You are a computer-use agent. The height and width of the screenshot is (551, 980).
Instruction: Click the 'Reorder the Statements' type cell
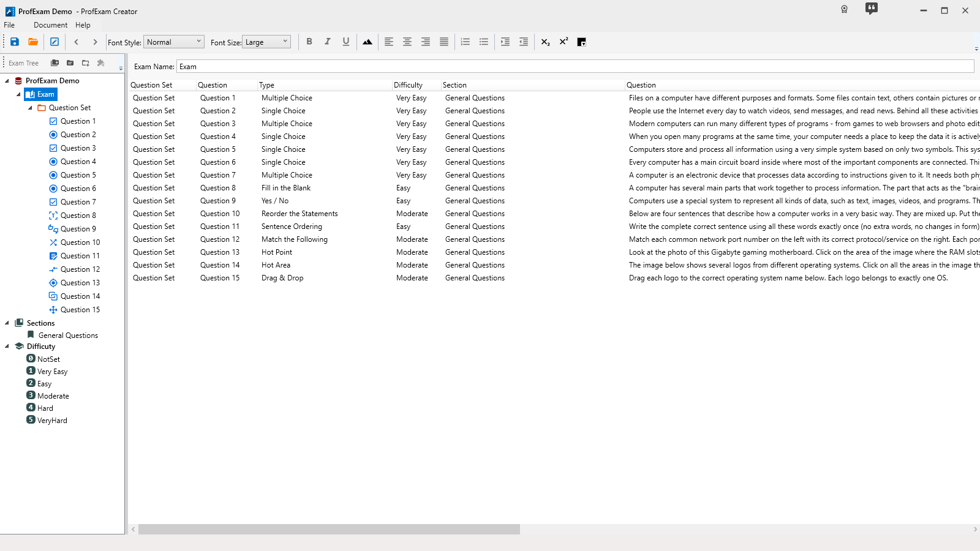[x=300, y=214]
